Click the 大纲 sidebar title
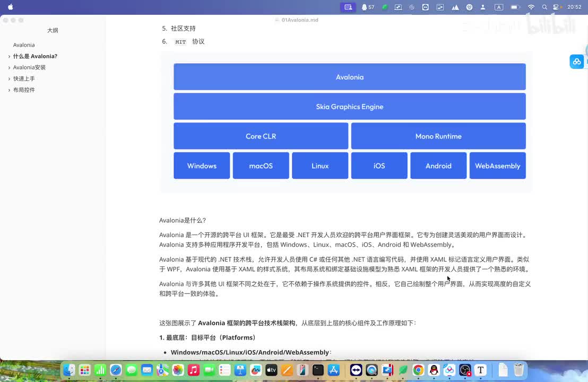This screenshot has height=382, width=588. coord(53,30)
